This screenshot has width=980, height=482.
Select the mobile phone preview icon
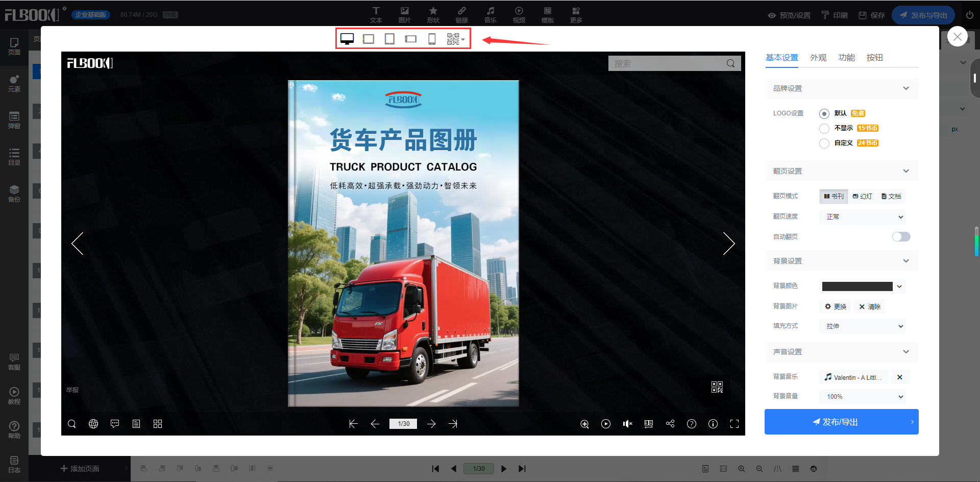432,39
